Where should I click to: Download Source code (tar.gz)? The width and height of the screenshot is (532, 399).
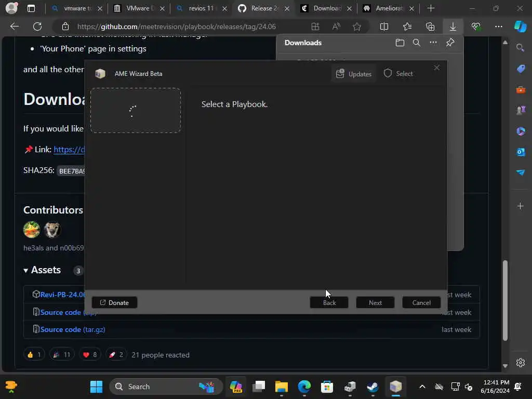[x=73, y=329]
